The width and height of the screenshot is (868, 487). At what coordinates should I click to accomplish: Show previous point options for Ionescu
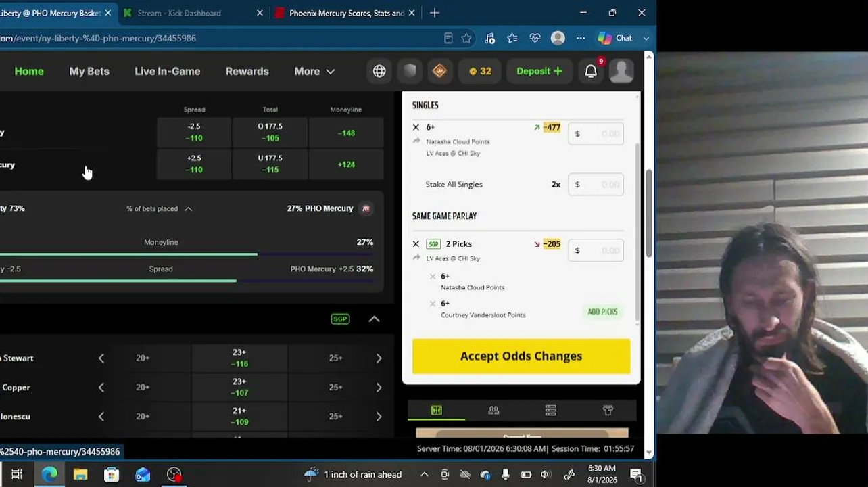point(101,416)
